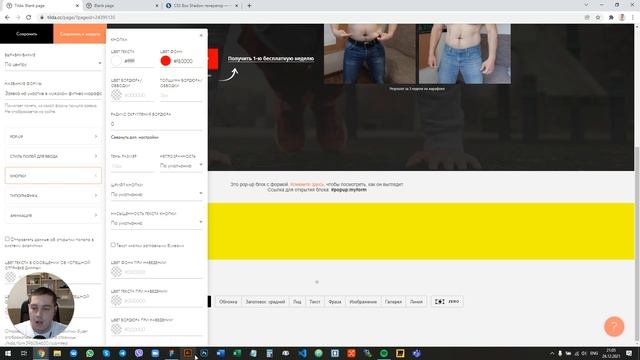This screenshot has height=360, width=640.
Task: Open the notification center icon
Action: point(629,353)
